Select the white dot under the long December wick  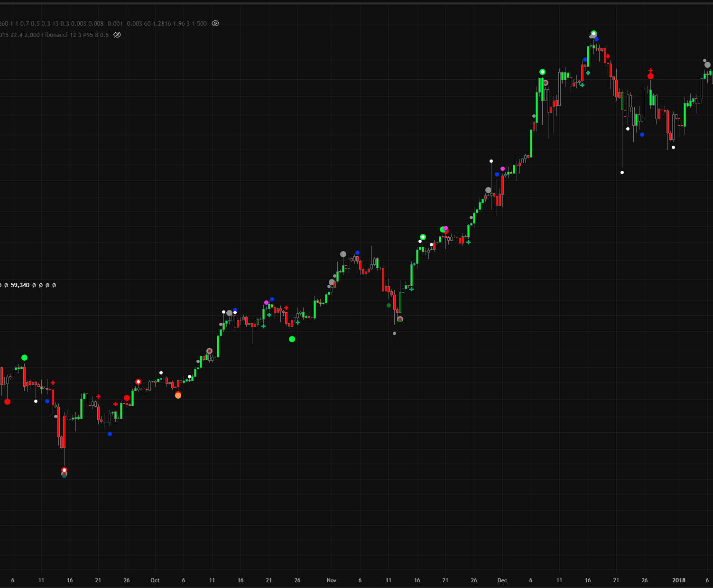click(622, 172)
